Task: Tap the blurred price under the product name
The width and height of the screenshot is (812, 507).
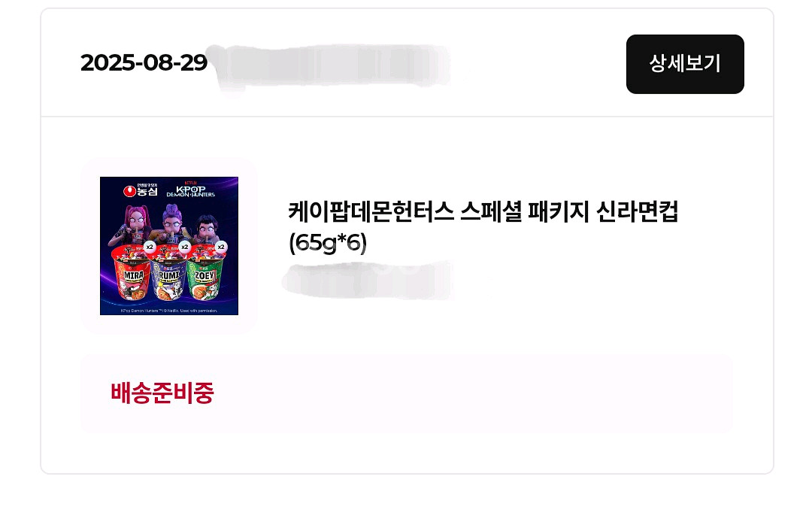Action: click(368, 281)
